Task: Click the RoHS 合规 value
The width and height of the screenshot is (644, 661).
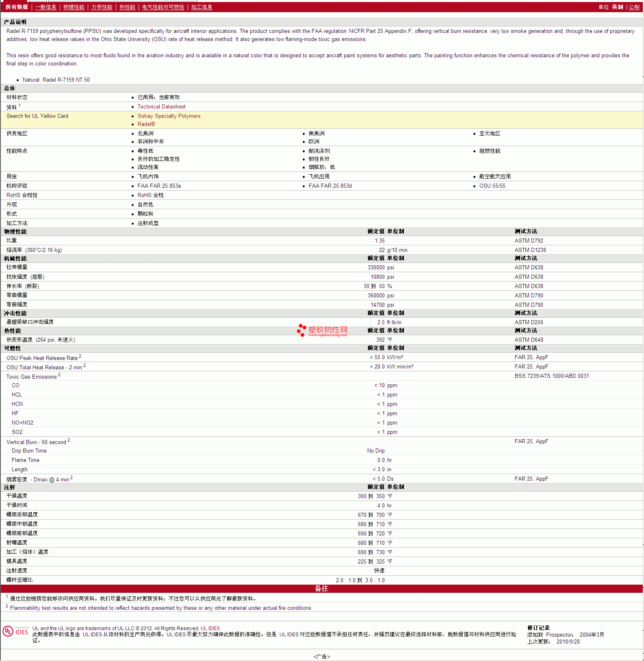Action: click(150, 195)
